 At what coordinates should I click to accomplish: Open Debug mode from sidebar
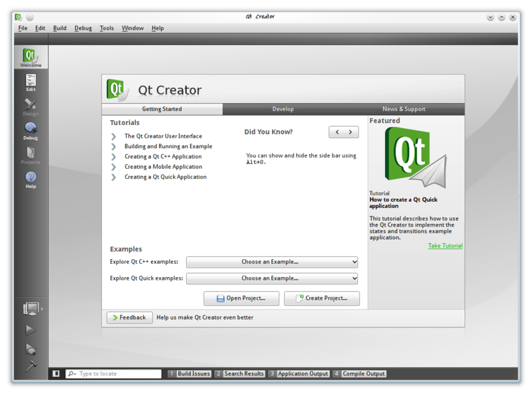tap(31, 130)
